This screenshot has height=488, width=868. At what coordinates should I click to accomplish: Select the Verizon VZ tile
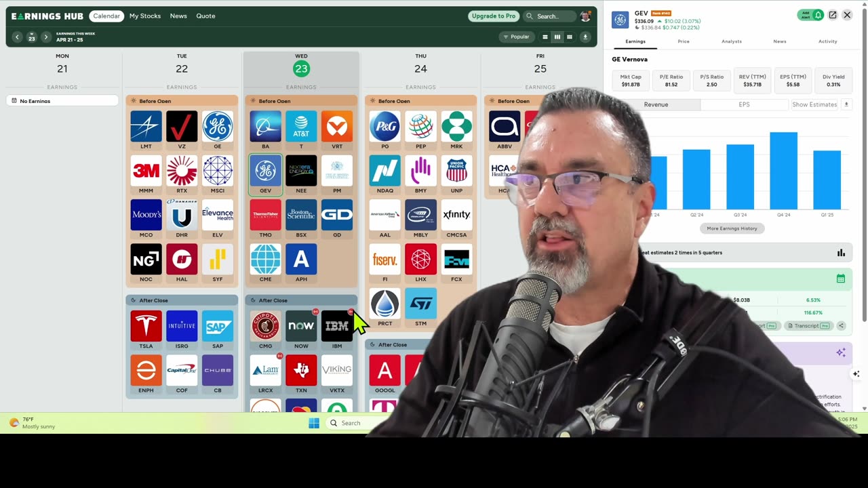[x=182, y=130]
